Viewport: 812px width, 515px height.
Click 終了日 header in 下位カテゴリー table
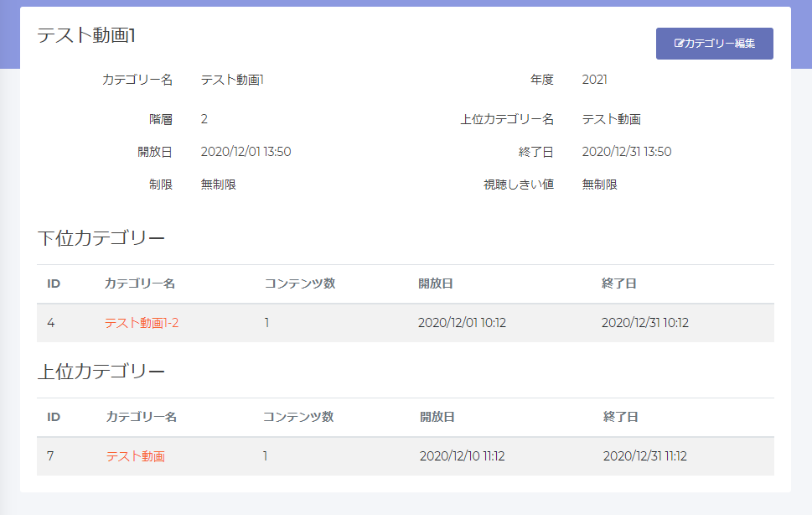618,284
